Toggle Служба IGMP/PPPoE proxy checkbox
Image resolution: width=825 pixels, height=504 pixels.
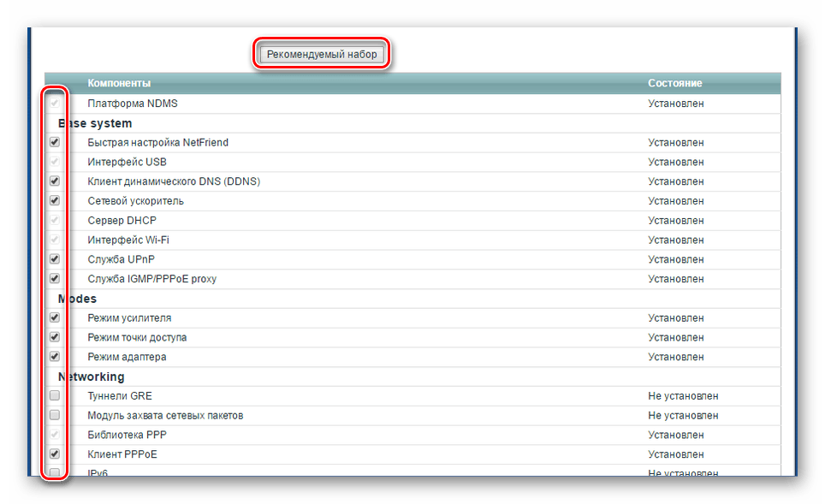[55, 279]
